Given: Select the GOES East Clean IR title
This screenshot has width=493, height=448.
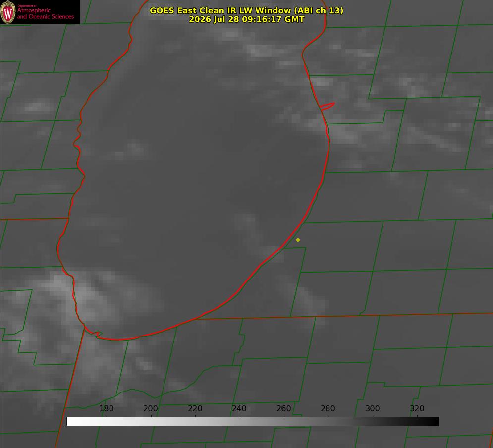Looking at the screenshot, I should [x=247, y=11].
